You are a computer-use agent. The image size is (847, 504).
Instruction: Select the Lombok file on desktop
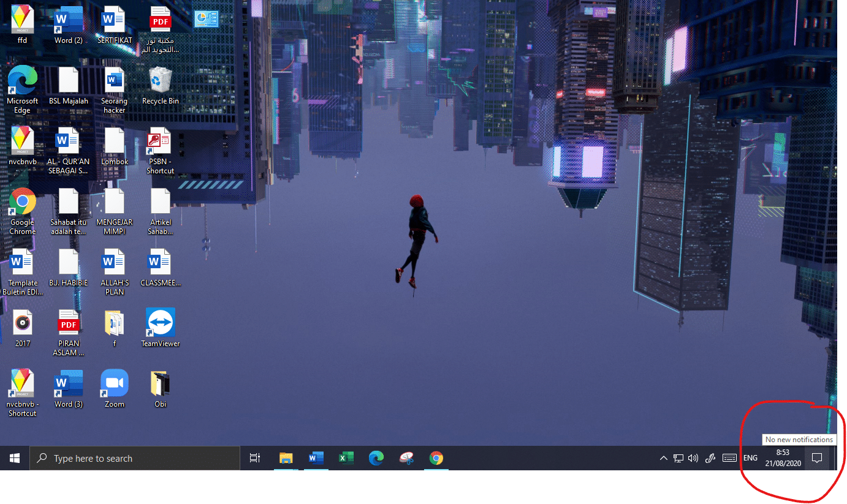tap(114, 146)
